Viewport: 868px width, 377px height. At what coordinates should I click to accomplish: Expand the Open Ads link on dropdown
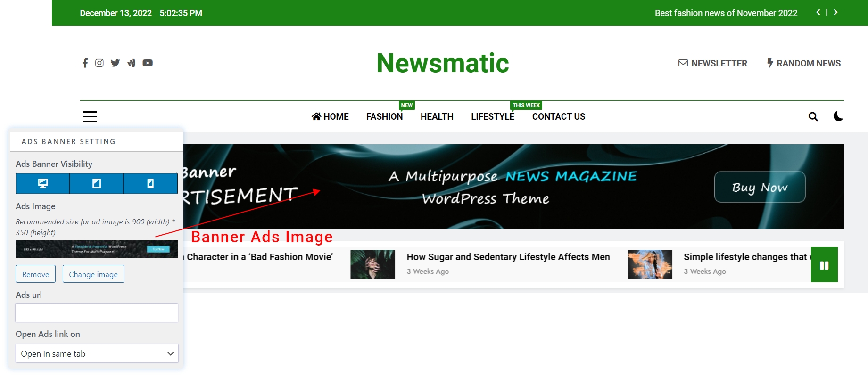[x=97, y=354]
